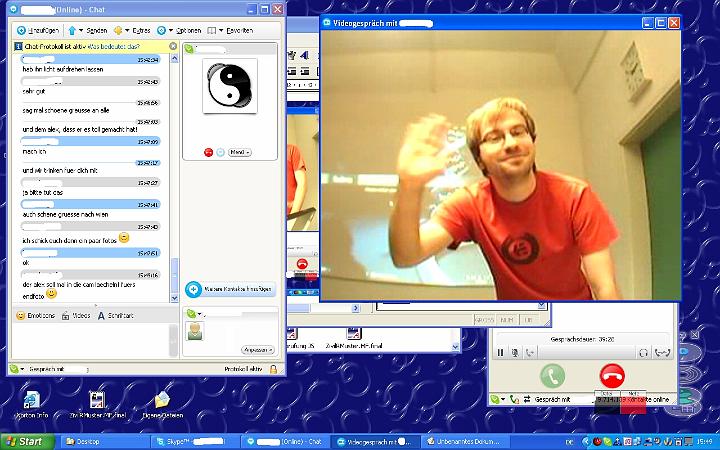
Task: Open the Menü dropdown under contact avatar
Action: [240, 152]
